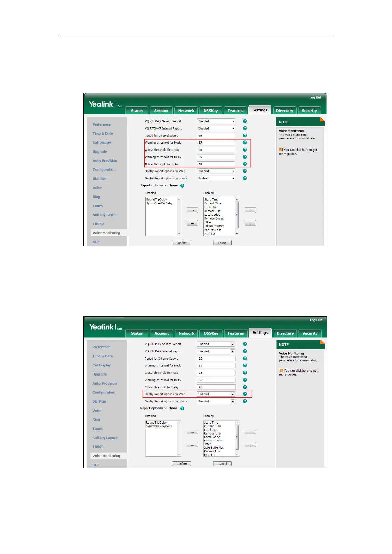Click Cancel button in upper screenshot
This screenshot has height=554, width=392.
click(x=222, y=243)
